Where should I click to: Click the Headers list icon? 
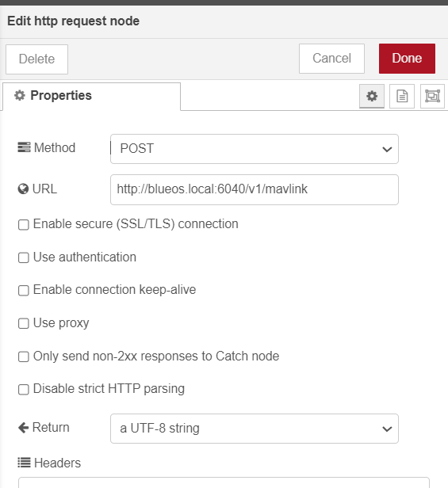click(x=24, y=463)
